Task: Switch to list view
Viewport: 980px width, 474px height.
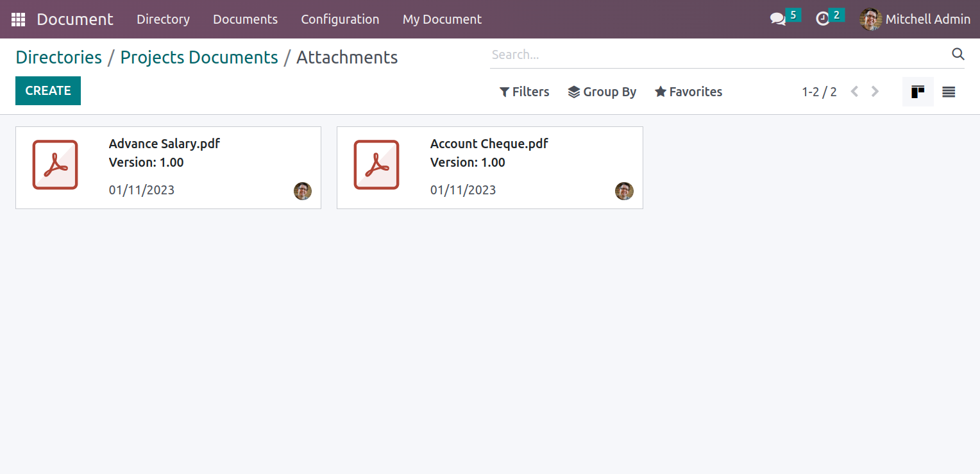Action: pos(949,92)
